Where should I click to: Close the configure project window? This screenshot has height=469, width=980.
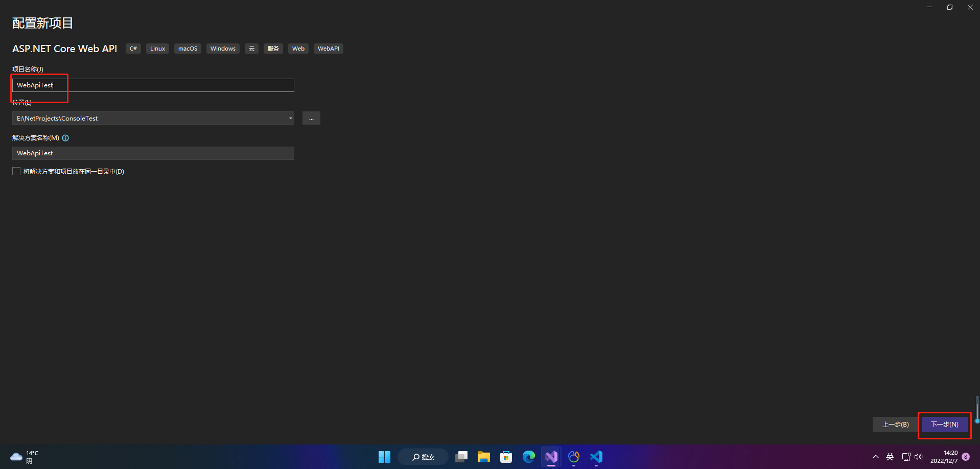(x=970, y=7)
